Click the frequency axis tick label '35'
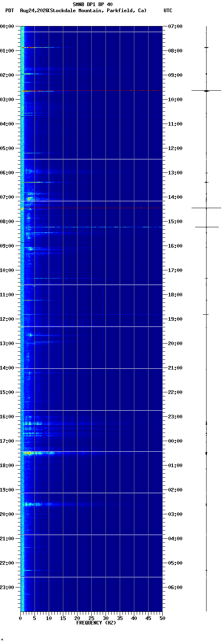The width and height of the screenshot is (224, 644). 120,618
